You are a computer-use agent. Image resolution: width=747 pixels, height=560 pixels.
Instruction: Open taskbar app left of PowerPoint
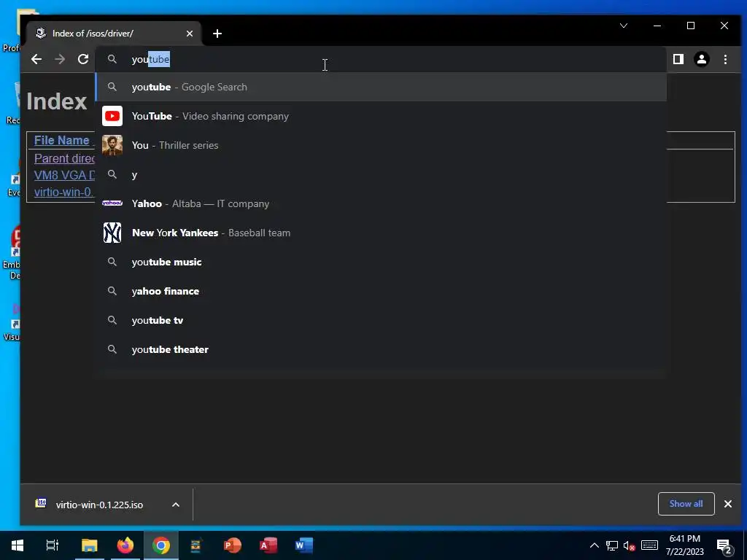coord(196,545)
